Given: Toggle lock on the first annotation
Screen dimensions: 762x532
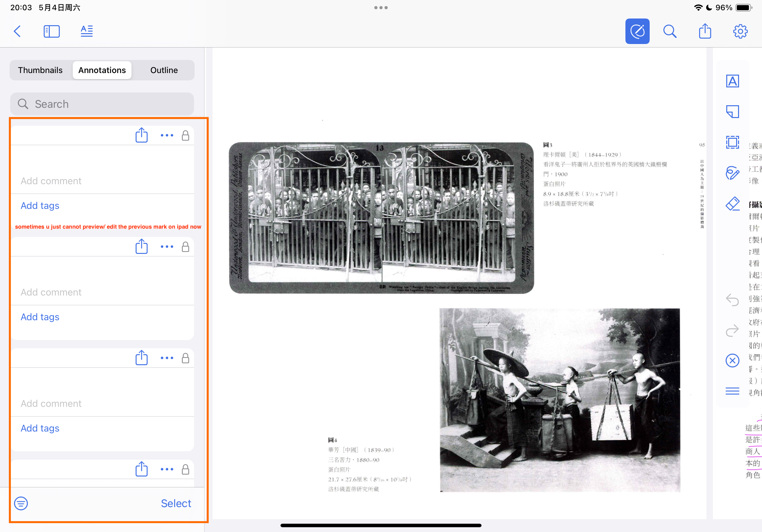Looking at the screenshot, I should [x=185, y=135].
